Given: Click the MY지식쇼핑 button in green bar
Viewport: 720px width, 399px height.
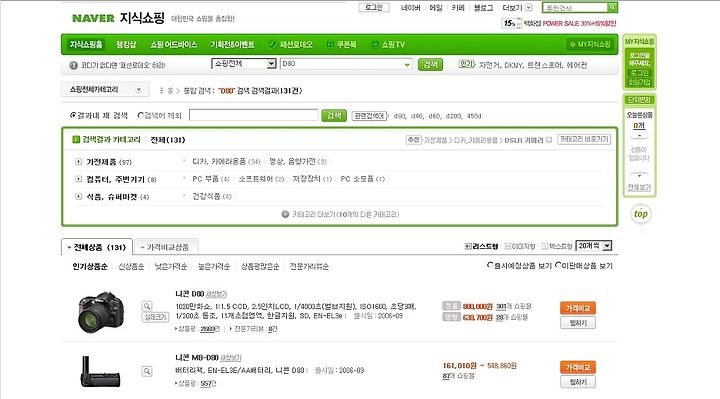Looking at the screenshot, I should [590, 45].
